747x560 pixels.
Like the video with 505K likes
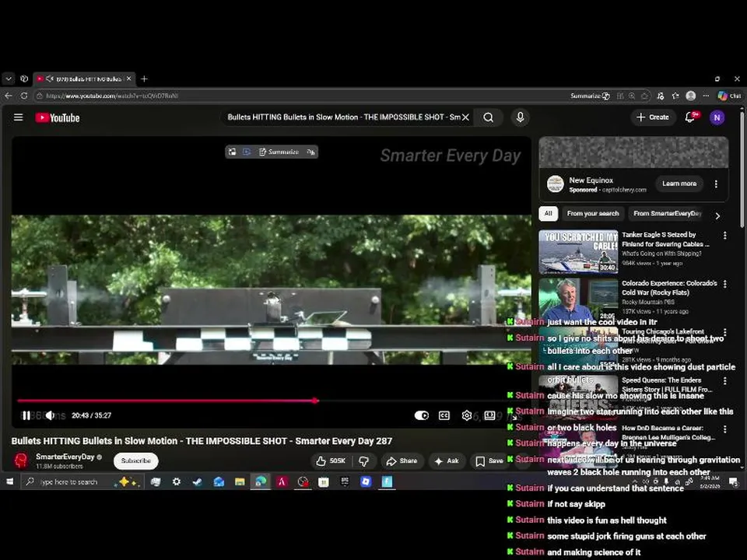[x=330, y=461]
